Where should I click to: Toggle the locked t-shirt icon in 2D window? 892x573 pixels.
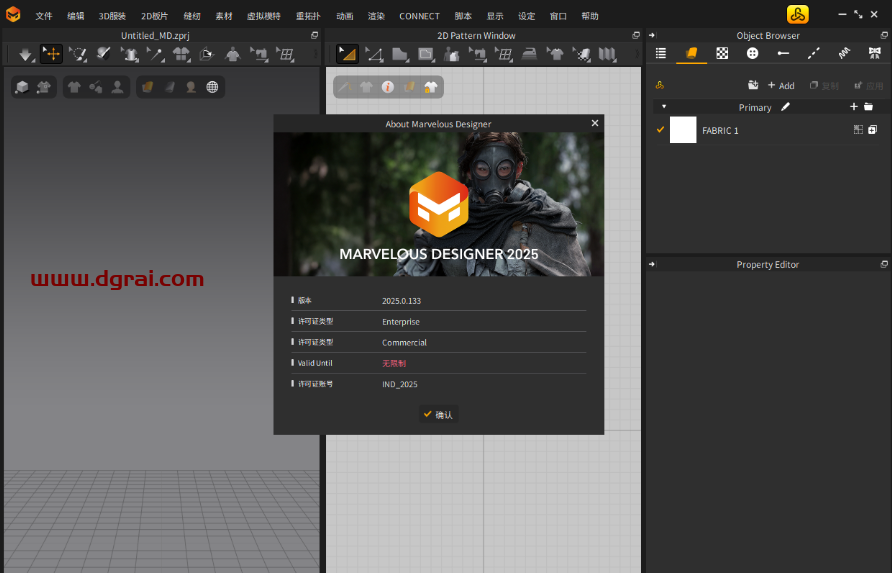[x=431, y=87]
